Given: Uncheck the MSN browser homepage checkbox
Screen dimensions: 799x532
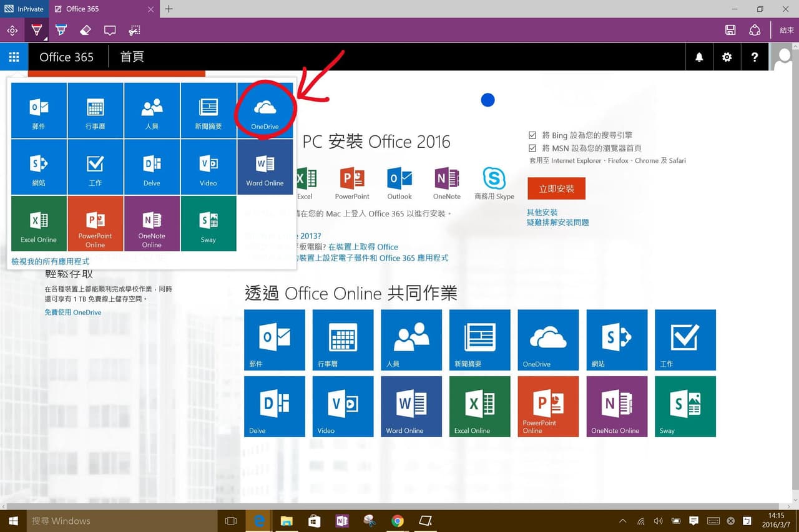Looking at the screenshot, I should (532, 148).
